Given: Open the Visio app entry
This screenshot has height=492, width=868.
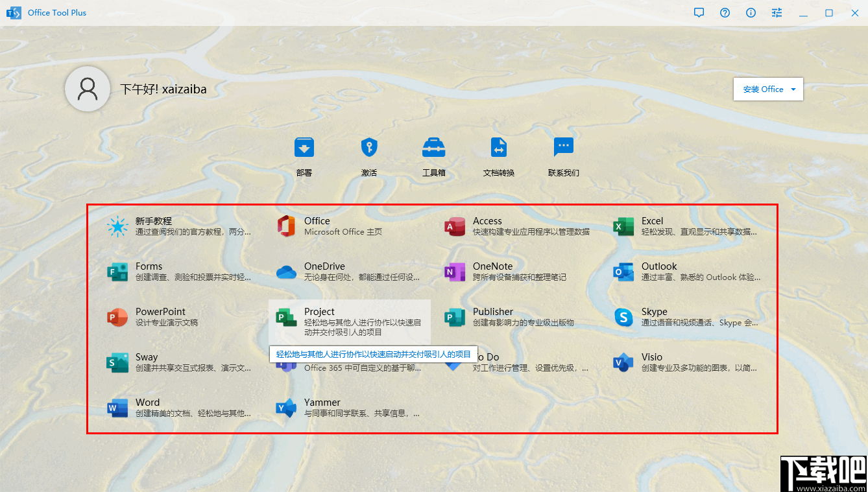Looking at the screenshot, I should [x=651, y=362].
